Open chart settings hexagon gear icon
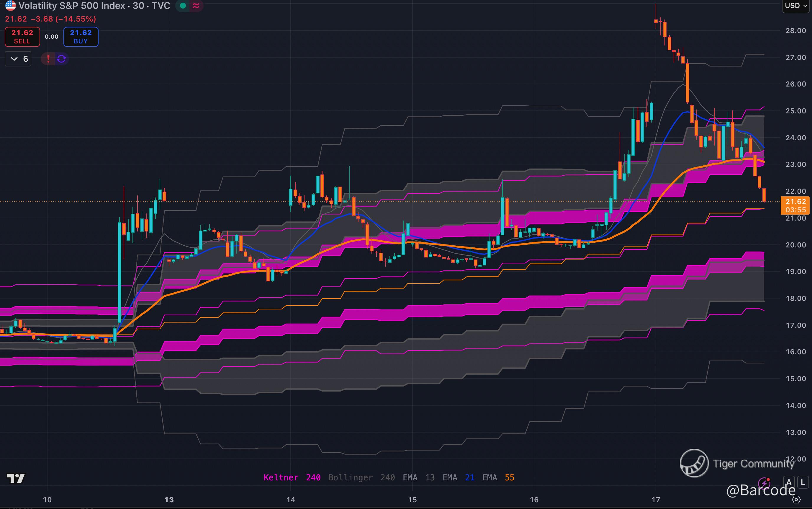This screenshot has width=812, height=509. (796, 499)
